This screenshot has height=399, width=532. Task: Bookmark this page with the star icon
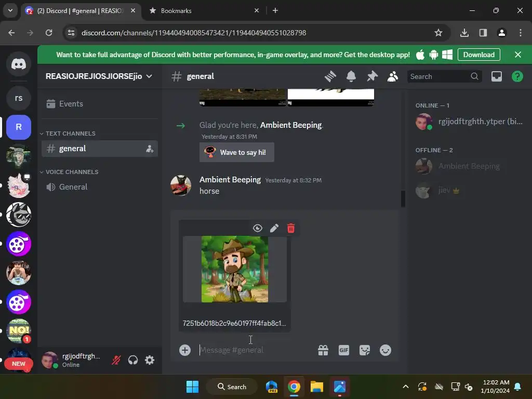(x=438, y=33)
